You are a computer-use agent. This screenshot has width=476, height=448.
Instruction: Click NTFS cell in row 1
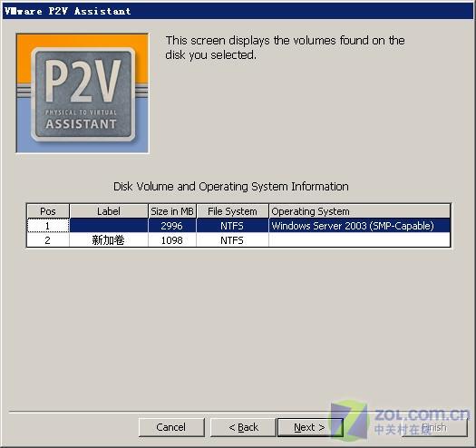[232, 226]
